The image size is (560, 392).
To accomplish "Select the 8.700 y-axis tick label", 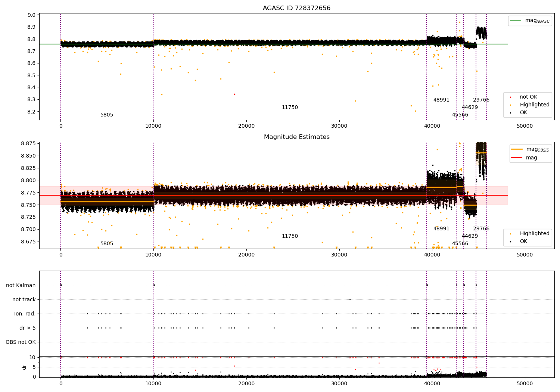I will click(x=28, y=229).
